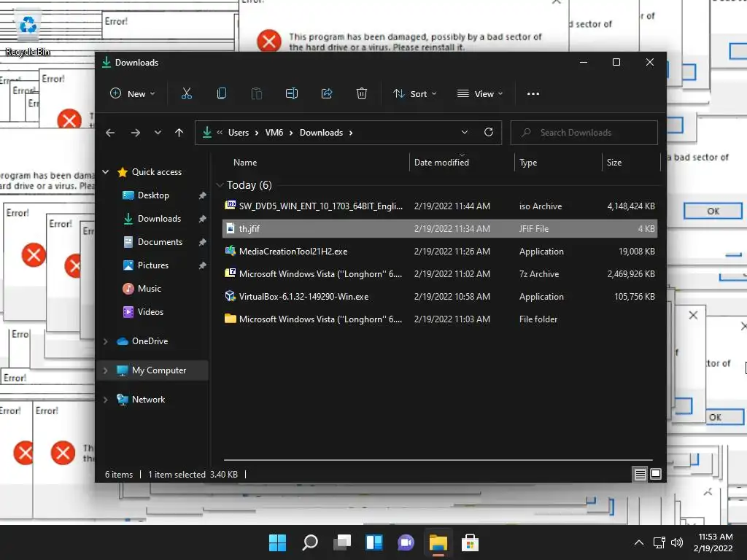Viewport: 747px width, 560px height.
Task: Click the Search Downloads field
Action: click(x=584, y=133)
